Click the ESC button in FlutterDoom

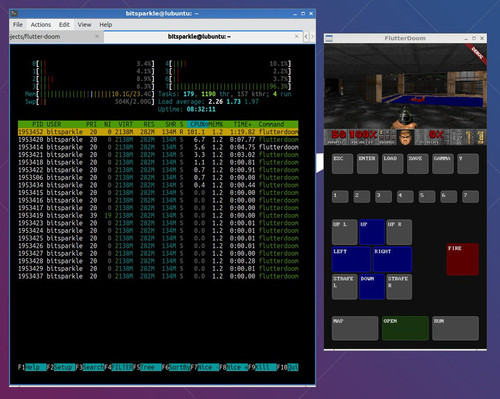point(342,163)
